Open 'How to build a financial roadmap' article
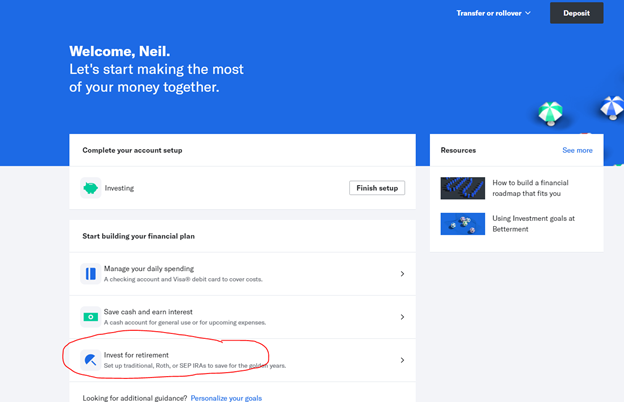Viewport: 624px width, 402px height. 530,188
